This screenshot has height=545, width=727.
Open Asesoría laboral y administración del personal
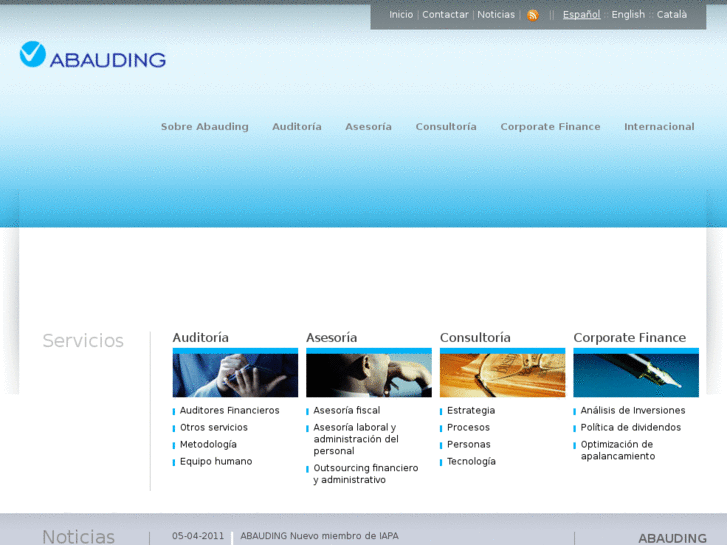[x=356, y=439]
